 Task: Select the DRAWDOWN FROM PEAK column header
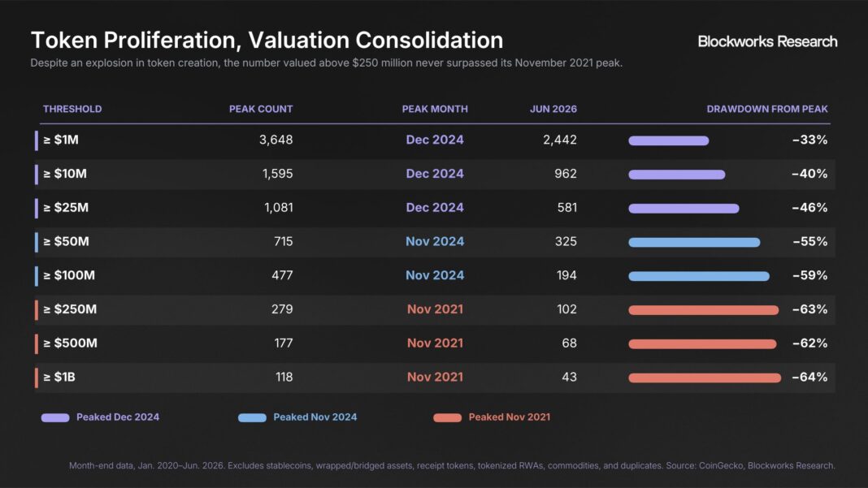point(767,109)
